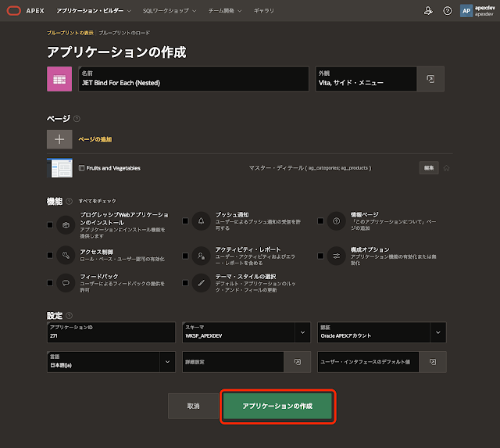Click the 詳細設定 field
Image resolution: width=500 pixels, height=448 pixels.
(233, 362)
